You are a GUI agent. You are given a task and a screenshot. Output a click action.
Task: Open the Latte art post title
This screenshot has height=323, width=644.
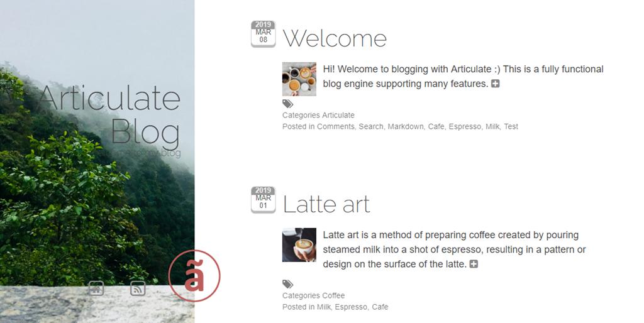[x=326, y=204]
